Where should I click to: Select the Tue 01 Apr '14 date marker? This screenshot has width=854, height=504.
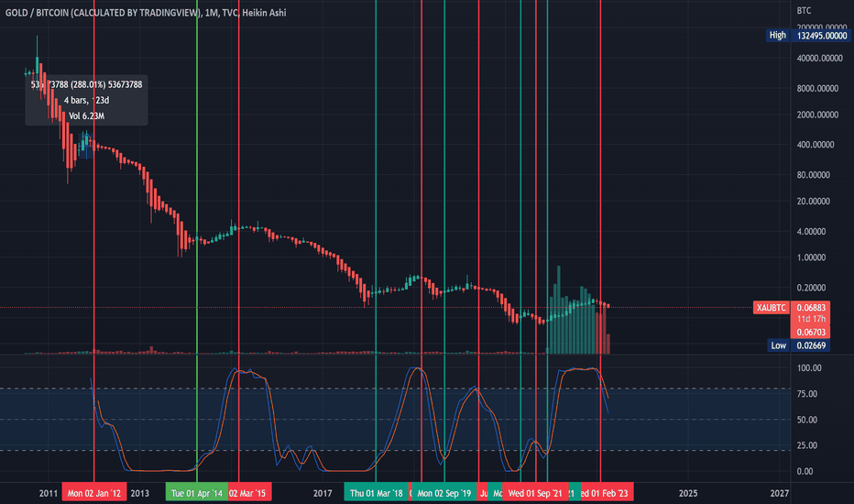[197, 493]
